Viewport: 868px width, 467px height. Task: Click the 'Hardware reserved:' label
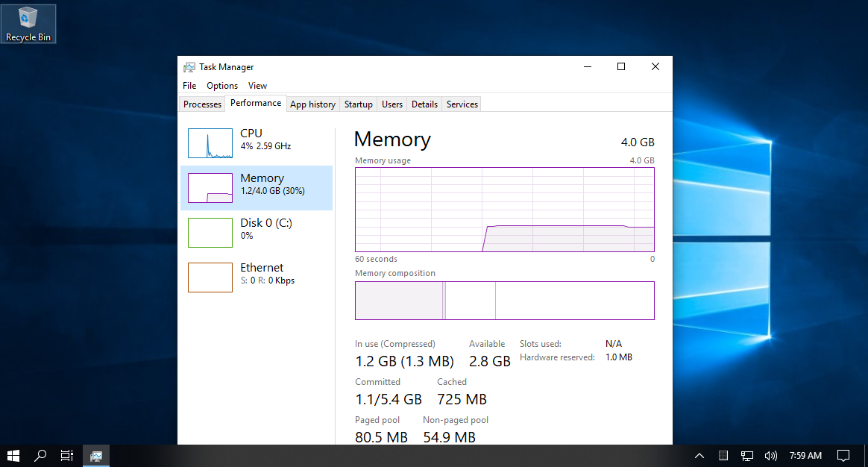pyautogui.click(x=558, y=357)
